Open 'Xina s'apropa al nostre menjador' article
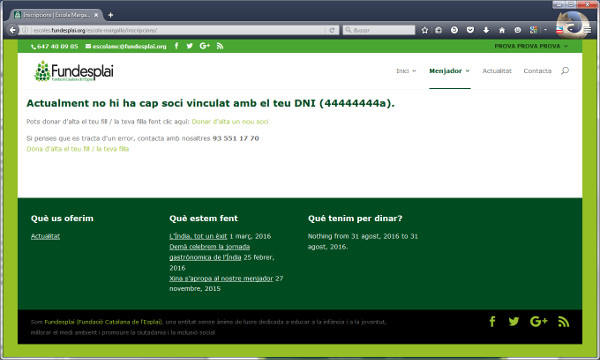 click(221, 278)
